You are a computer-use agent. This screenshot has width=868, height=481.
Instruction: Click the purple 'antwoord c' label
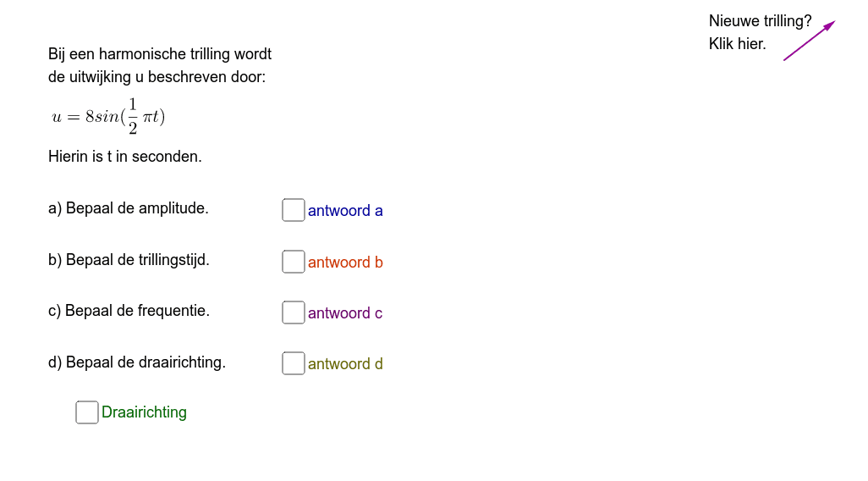click(345, 313)
